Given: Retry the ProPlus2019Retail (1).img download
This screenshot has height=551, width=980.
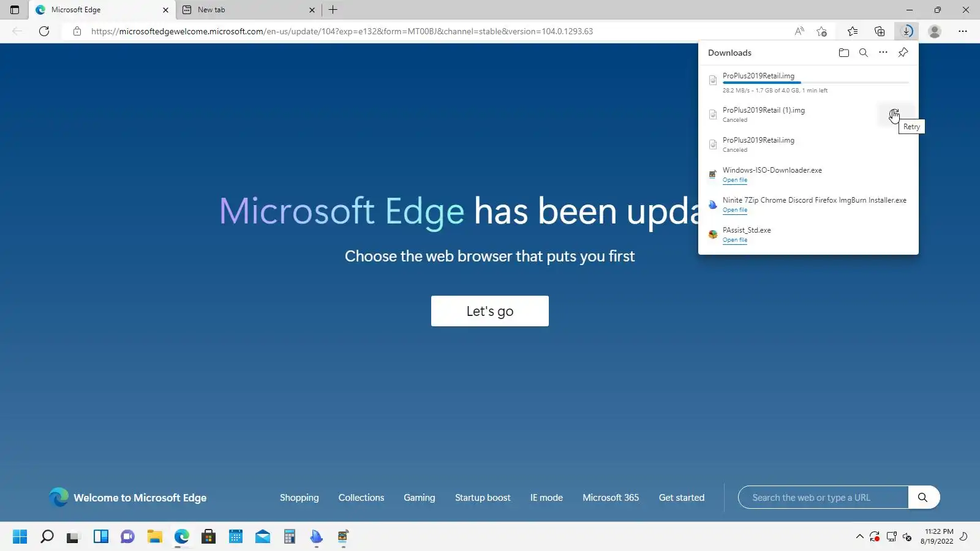Looking at the screenshot, I should [895, 114].
